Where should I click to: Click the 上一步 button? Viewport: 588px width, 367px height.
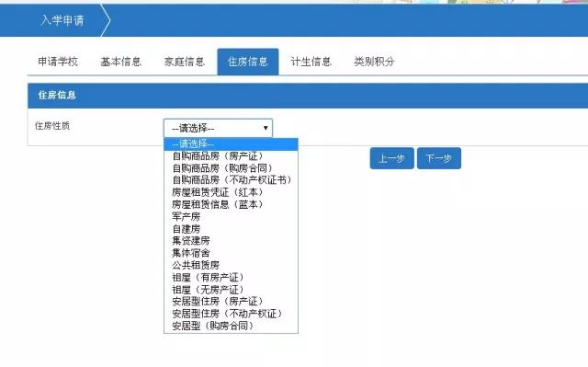pos(392,158)
